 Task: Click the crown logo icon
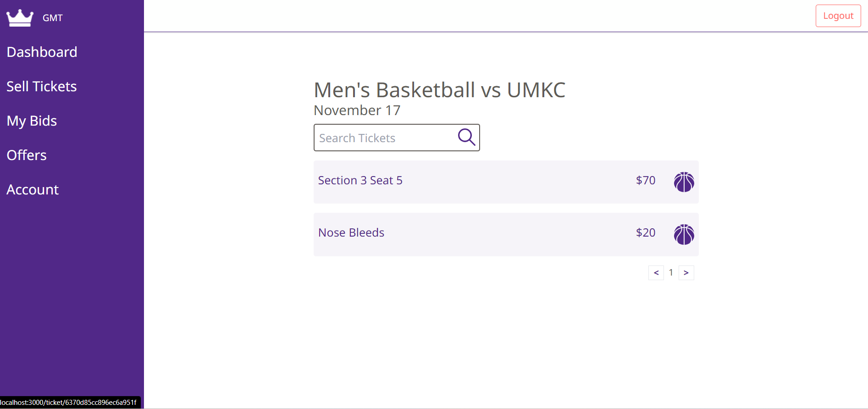click(20, 18)
